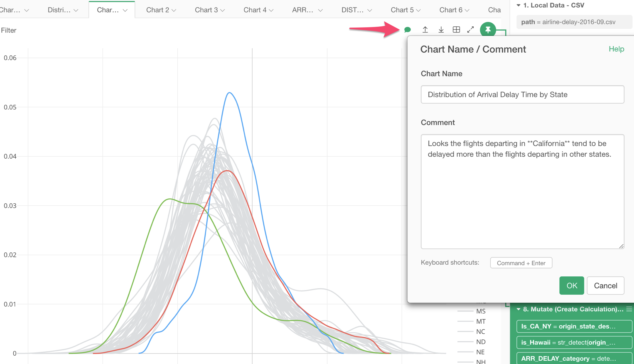Collapse step 8 Mutate section
634x364 pixels.
[518, 309]
